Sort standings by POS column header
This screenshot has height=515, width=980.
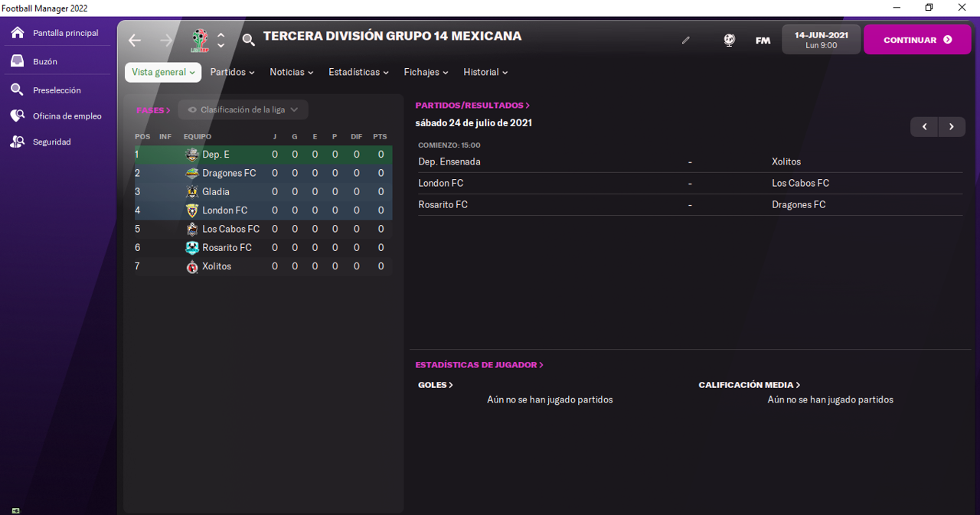click(142, 136)
